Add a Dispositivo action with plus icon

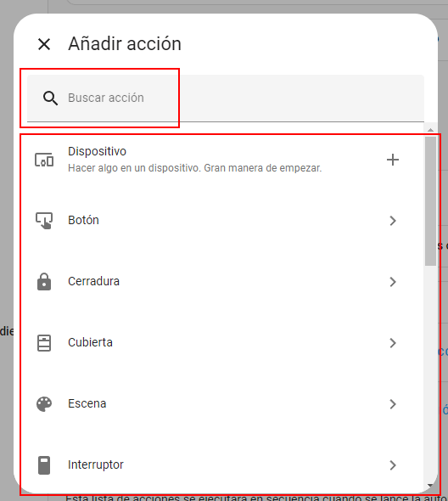point(393,160)
